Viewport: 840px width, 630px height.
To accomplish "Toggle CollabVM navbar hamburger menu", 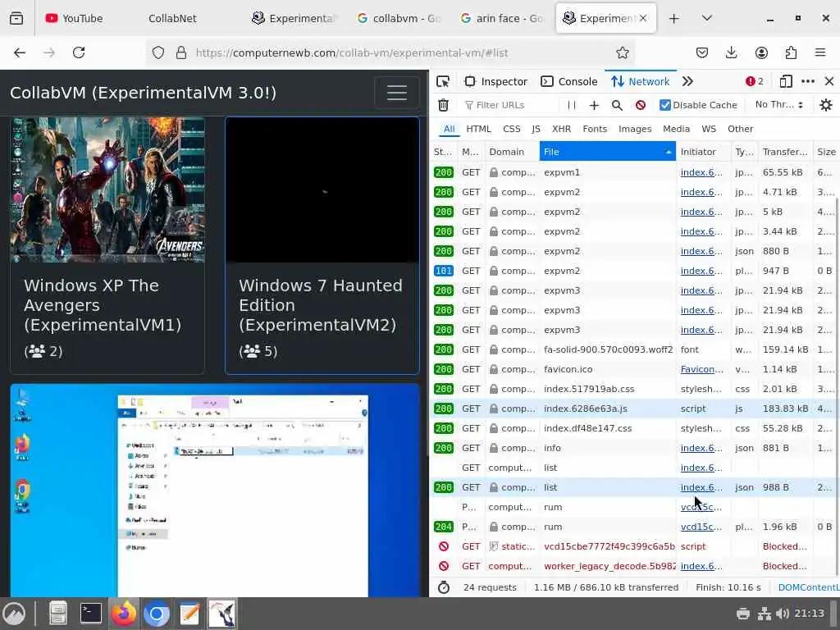I will coord(396,93).
